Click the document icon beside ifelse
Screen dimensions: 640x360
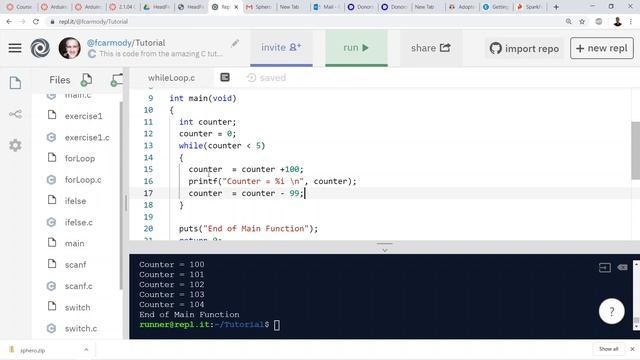52,200
